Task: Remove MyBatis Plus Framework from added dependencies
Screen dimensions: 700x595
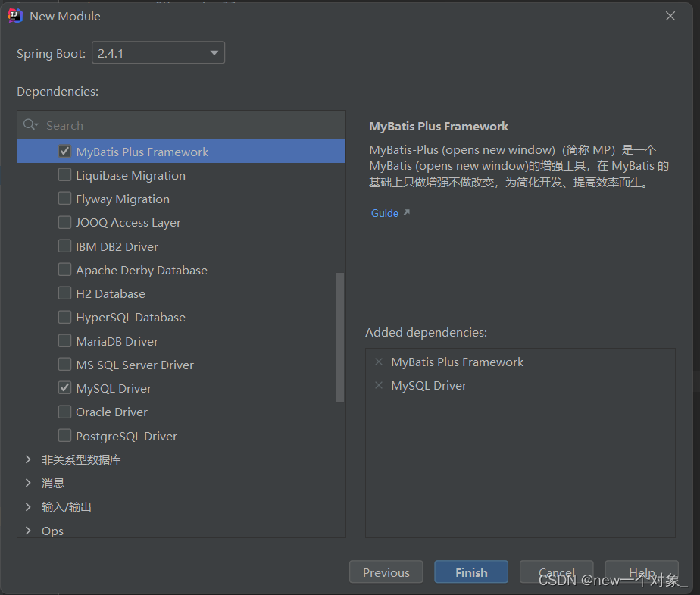Action: pyautogui.click(x=379, y=362)
